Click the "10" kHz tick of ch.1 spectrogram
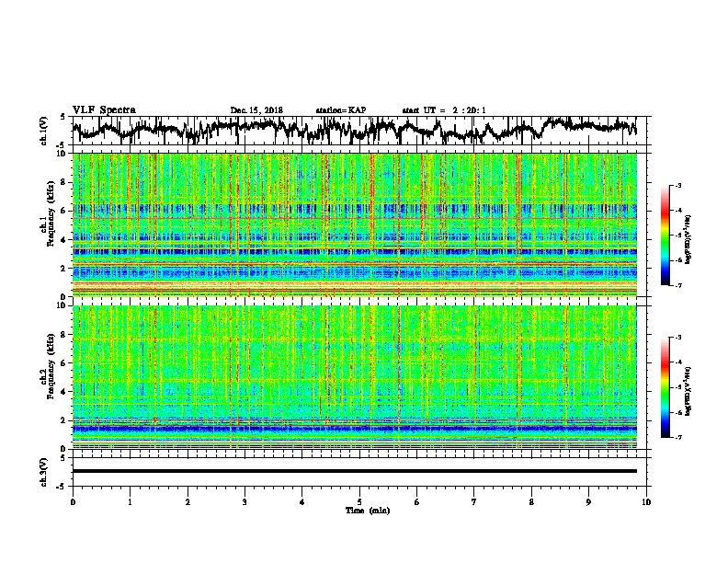The height and width of the screenshot is (563, 728). pos(63,154)
